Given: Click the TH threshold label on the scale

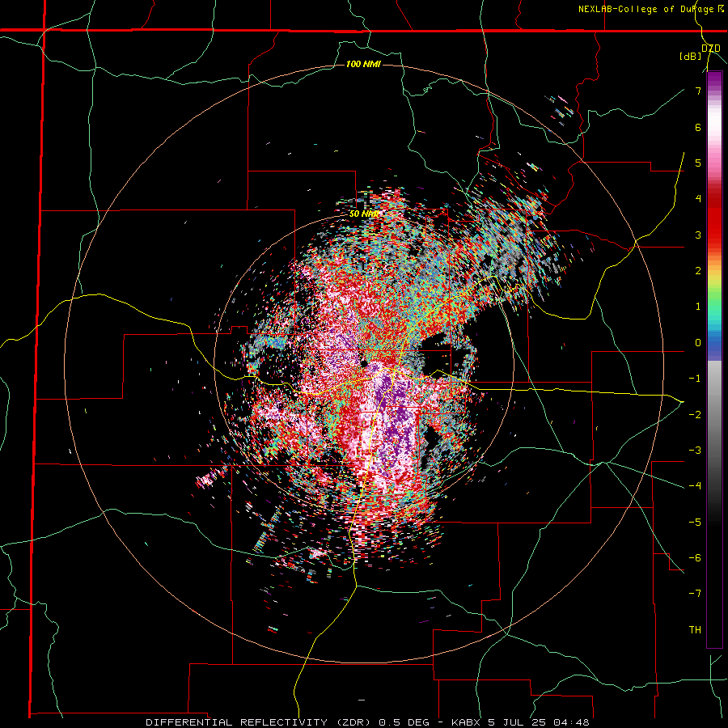Looking at the screenshot, I should [x=695, y=630].
